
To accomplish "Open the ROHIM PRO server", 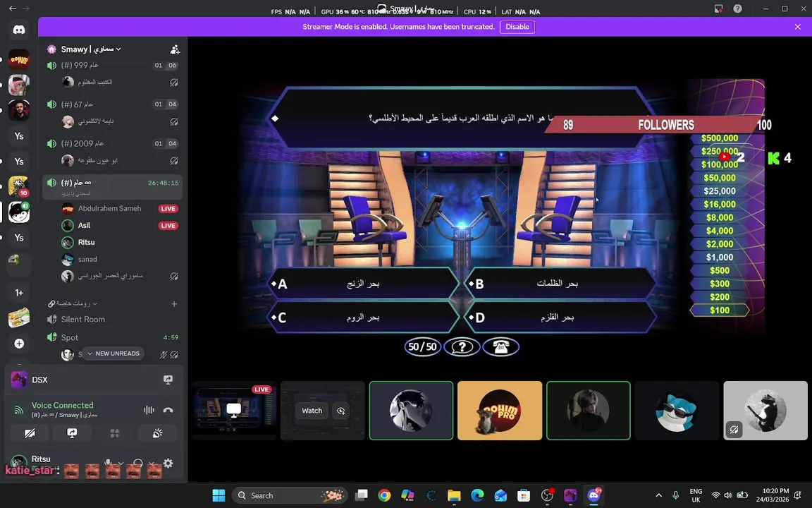I will click(19, 59).
